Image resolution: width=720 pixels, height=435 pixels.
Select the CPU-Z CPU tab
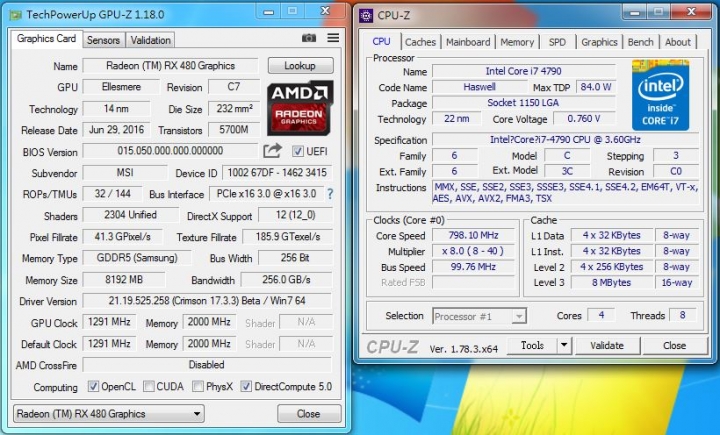click(381, 41)
